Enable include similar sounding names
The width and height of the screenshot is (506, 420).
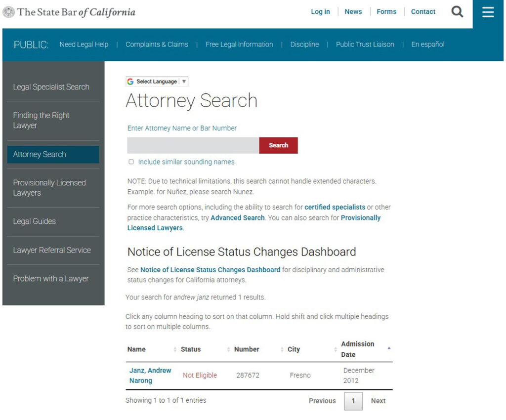click(131, 162)
